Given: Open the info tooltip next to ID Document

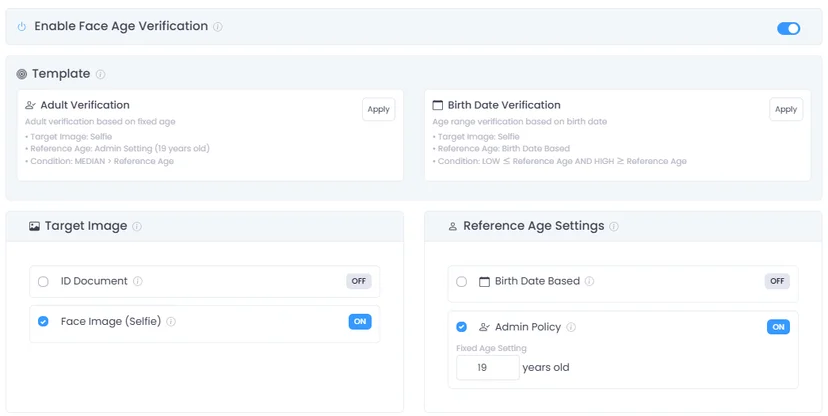Looking at the screenshot, I should pyautogui.click(x=138, y=281).
